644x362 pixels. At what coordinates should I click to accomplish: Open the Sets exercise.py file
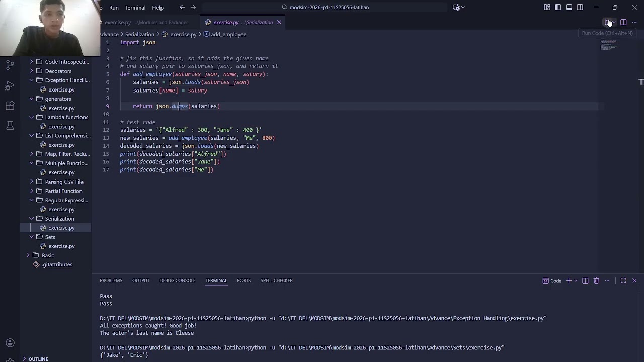61,246
